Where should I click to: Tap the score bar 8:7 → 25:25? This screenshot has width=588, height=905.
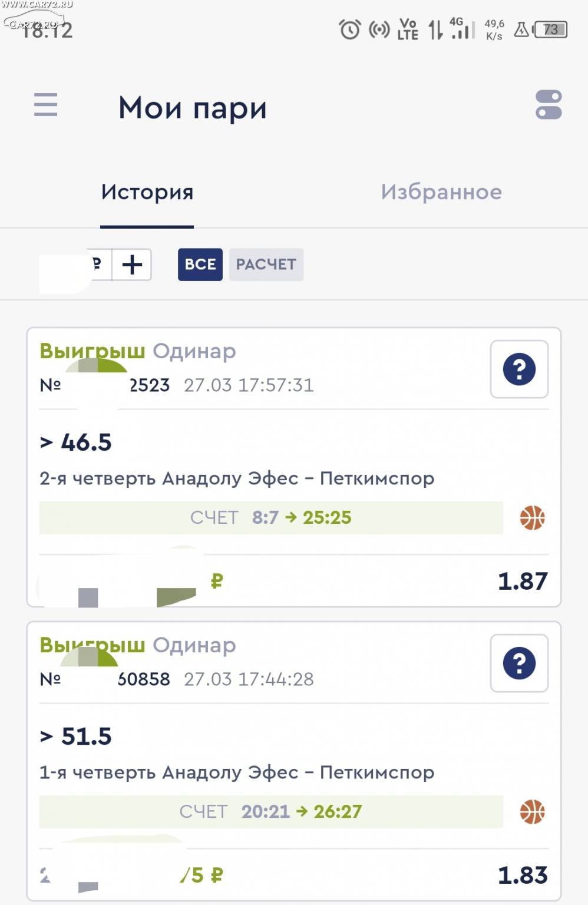pyautogui.click(x=271, y=518)
